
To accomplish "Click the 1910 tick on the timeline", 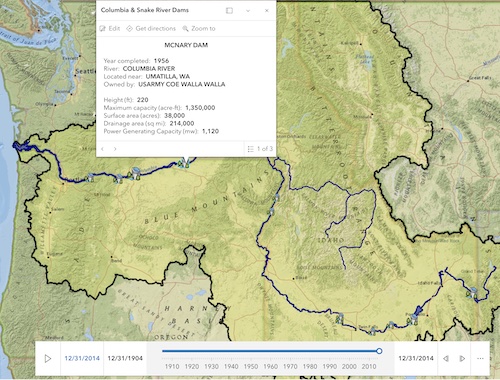I will coord(172,366).
